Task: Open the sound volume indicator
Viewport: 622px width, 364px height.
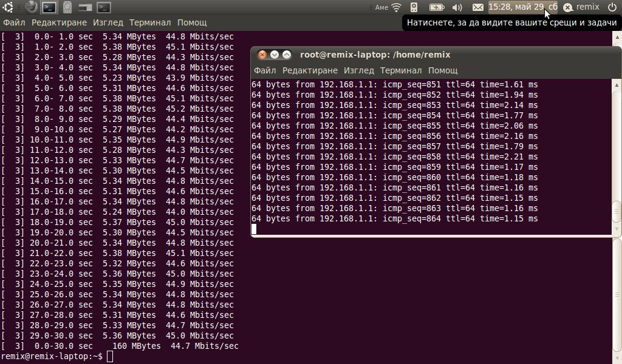Action: click(457, 7)
